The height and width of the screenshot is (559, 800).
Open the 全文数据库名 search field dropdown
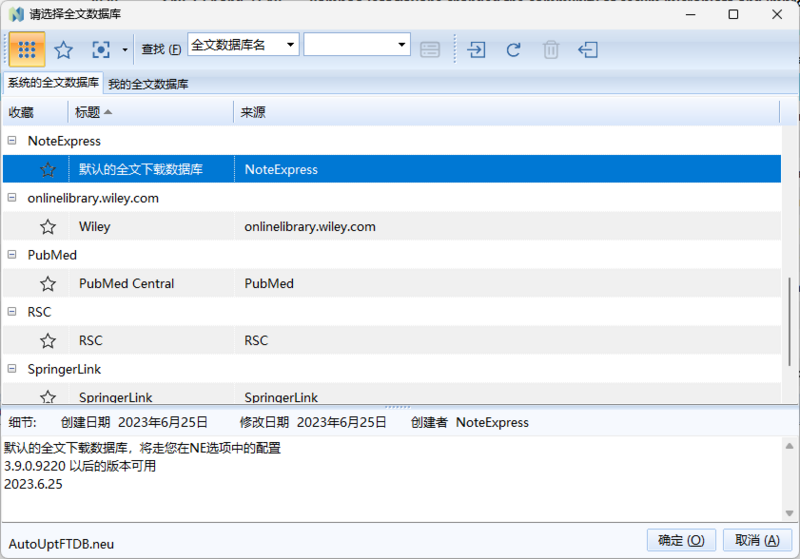tap(290, 45)
